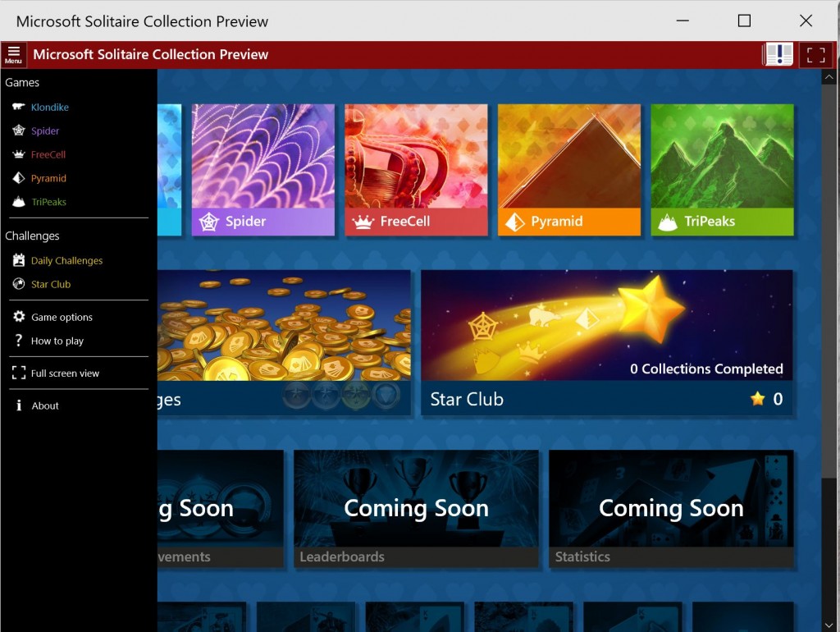Viewport: 840px width, 632px height.
Task: Click the Spider web icon in sidebar
Action: [x=19, y=131]
